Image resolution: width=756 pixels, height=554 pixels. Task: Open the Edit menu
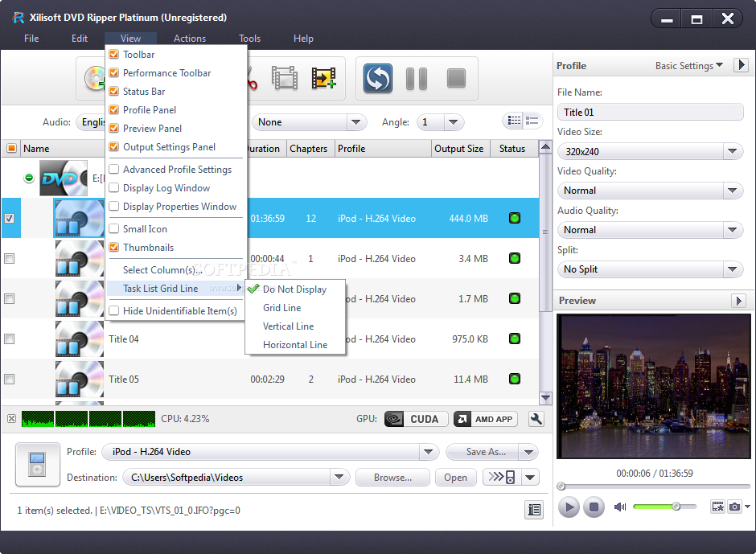[x=80, y=39]
